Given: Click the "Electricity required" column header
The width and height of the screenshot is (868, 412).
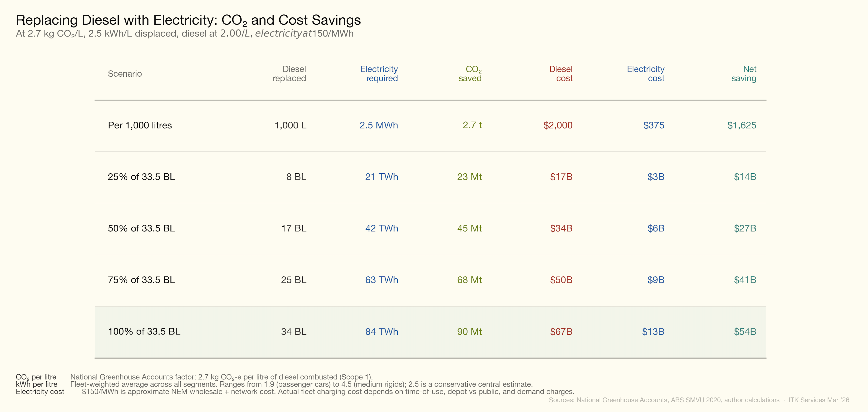Looking at the screenshot, I should coord(379,74).
